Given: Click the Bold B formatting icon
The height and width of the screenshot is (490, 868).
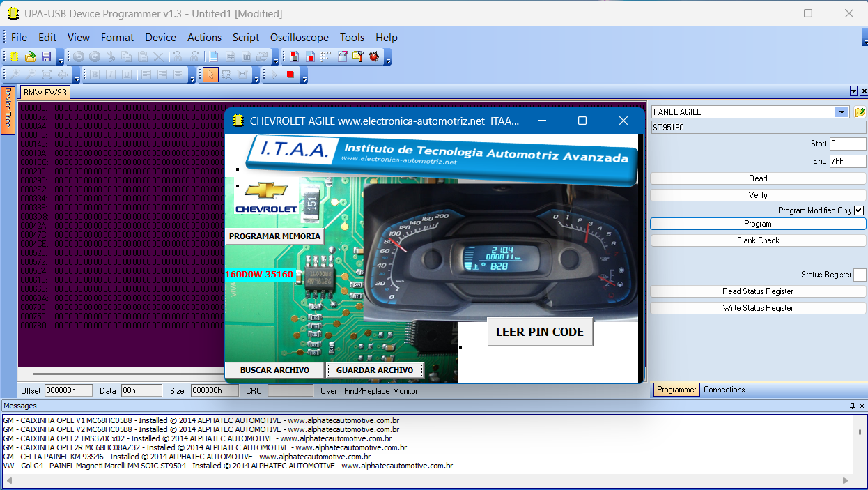Looking at the screenshot, I should [95, 75].
